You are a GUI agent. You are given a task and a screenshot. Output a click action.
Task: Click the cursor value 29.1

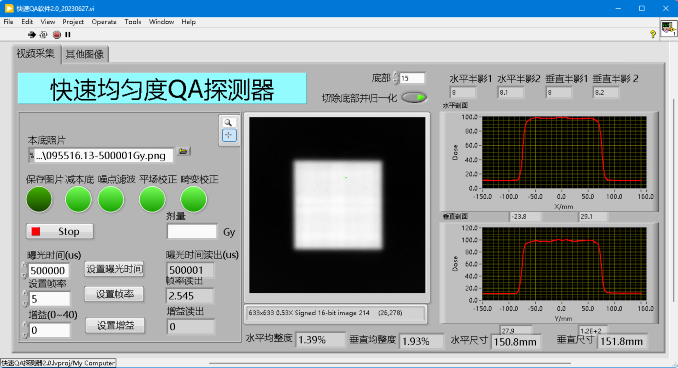[593, 216]
